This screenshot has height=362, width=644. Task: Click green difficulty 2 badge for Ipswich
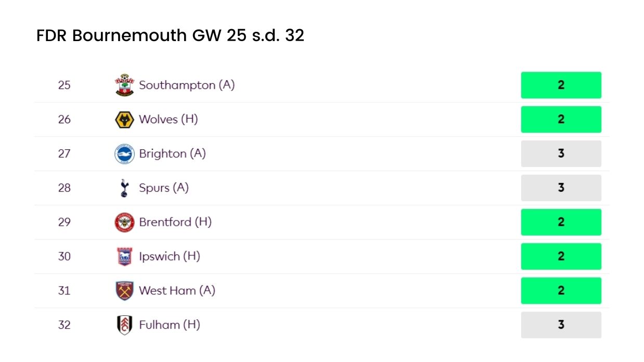561,256
